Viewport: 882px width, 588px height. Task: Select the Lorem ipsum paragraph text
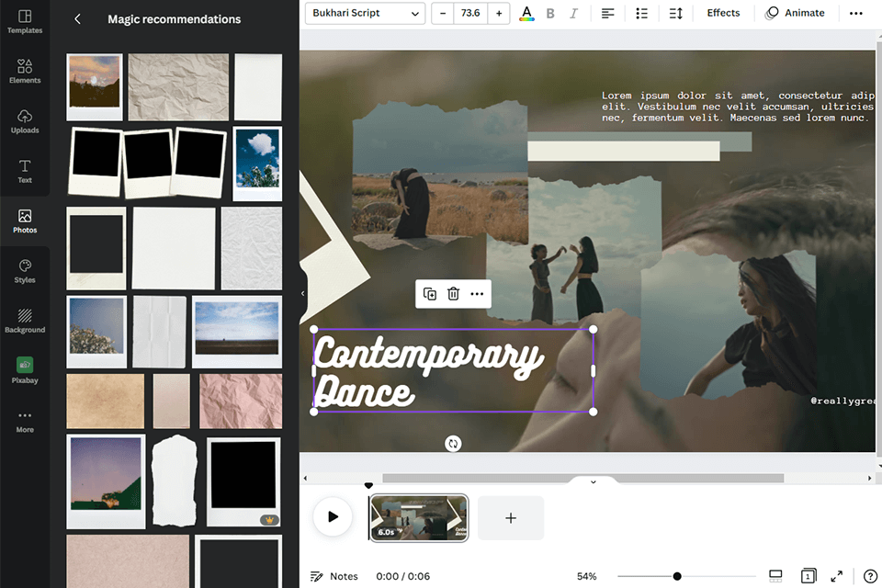click(x=739, y=107)
